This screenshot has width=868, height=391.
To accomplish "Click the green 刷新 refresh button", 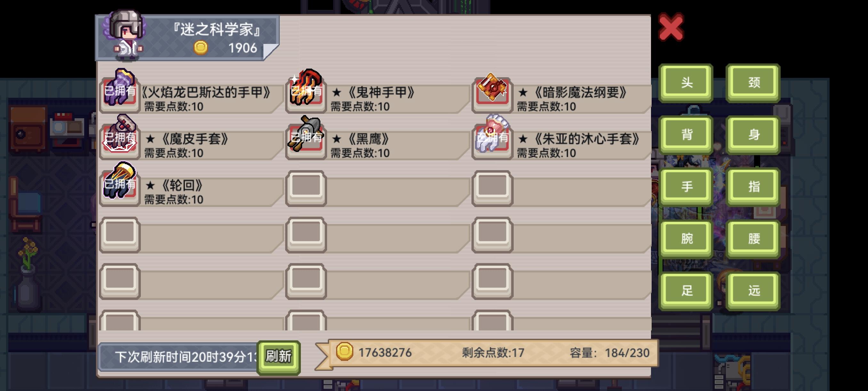I will [278, 357].
